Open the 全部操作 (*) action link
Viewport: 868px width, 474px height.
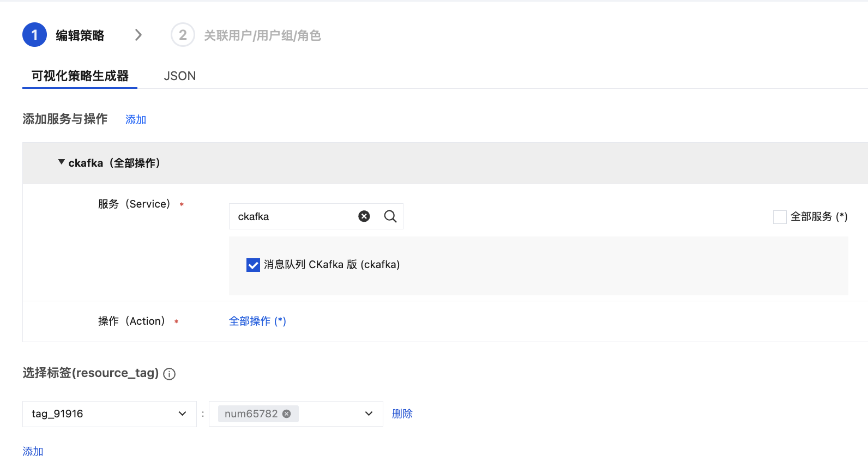coord(257,321)
